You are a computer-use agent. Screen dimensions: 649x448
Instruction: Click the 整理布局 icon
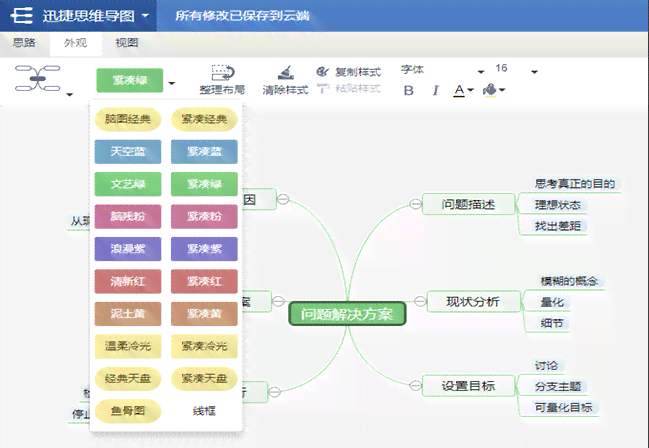click(x=223, y=73)
